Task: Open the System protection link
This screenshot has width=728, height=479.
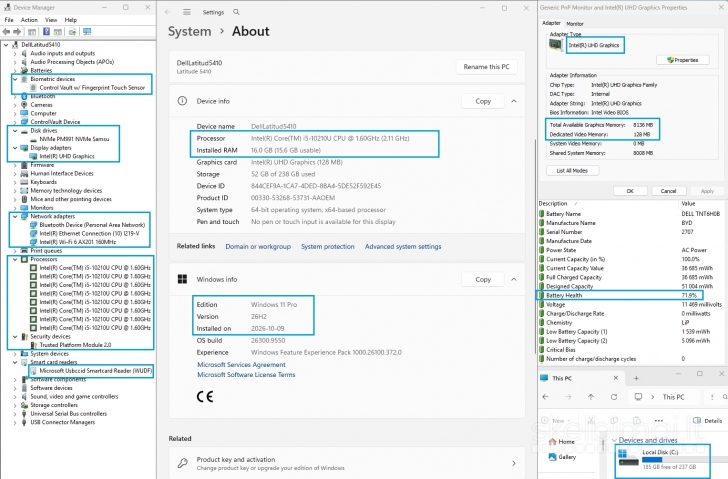Action: pyautogui.click(x=327, y=246)
